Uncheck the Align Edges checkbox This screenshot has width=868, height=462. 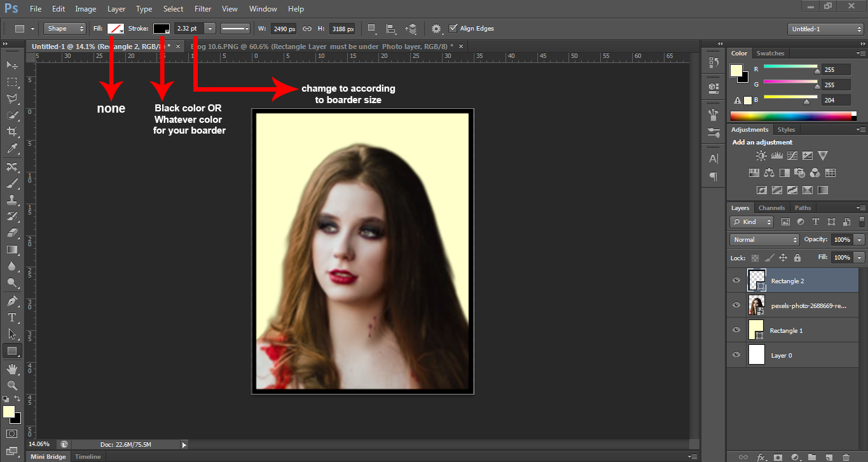click(x=453, y=29)
